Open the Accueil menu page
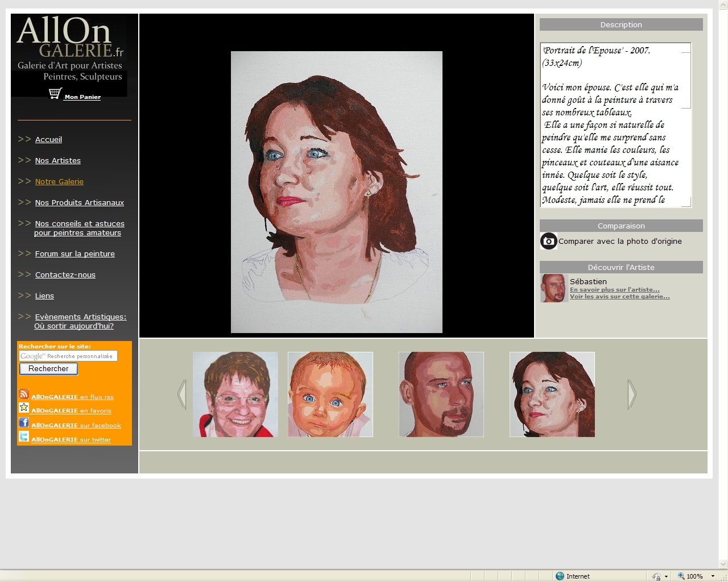This screenshot has width=728, height=582. (48, 140)
